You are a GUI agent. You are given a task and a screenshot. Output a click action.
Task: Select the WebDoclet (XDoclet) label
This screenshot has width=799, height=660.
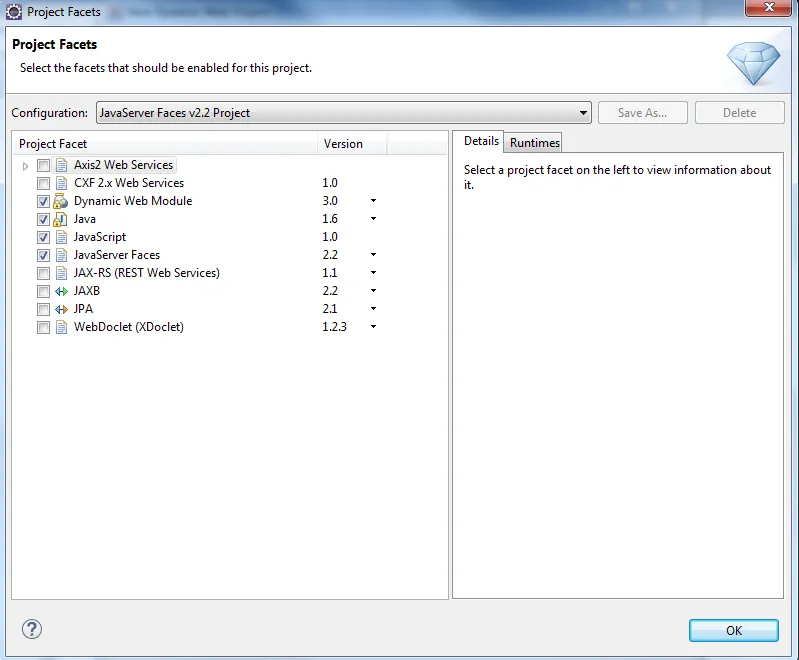129,327
